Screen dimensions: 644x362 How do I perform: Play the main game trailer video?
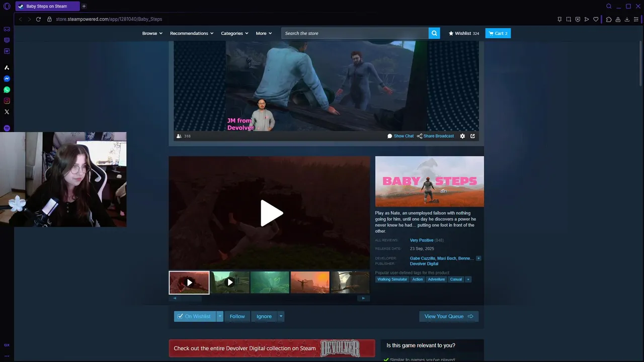pyautogui.click(x=271, y=213)
